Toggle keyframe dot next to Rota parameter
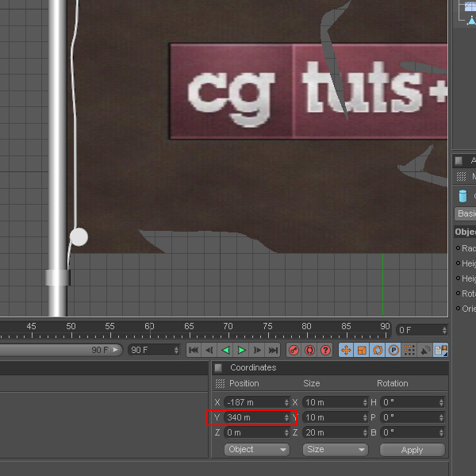The width and height of the screenshot is (476, 476). click(x=458, y=294)
